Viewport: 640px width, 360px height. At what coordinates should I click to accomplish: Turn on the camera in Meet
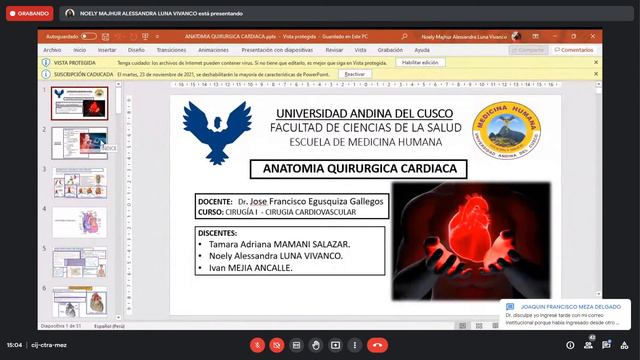(x=277, y=345)
